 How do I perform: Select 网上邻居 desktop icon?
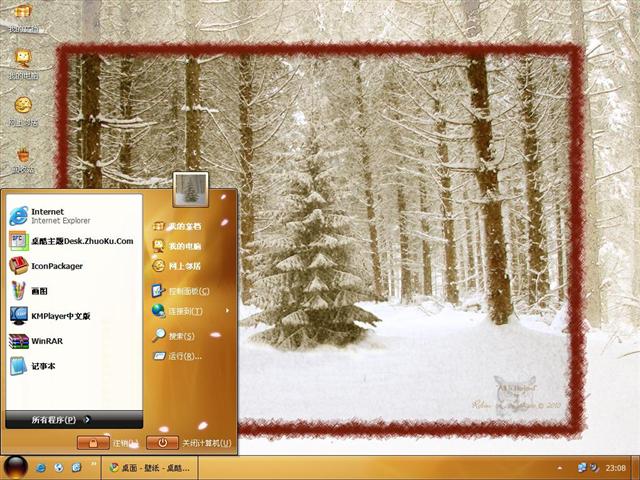(23, 111)
